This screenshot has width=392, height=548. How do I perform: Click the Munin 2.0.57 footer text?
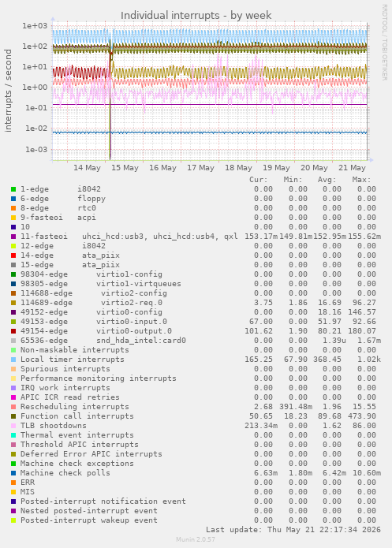point(196,539)
